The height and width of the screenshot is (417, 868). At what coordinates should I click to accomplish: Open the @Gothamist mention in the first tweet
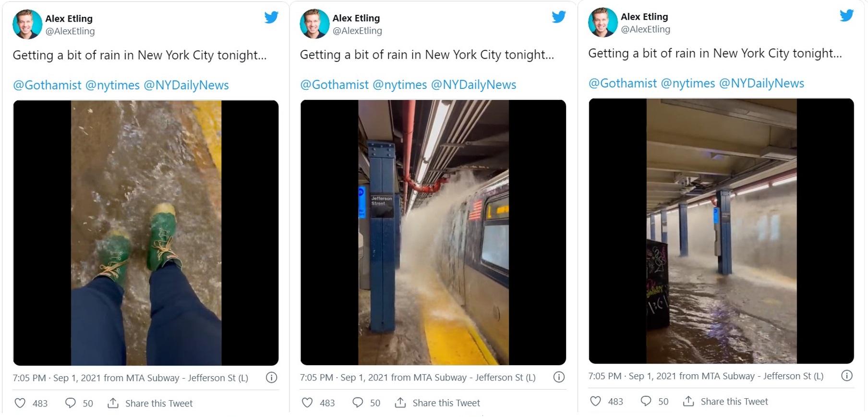pos(47,86)
